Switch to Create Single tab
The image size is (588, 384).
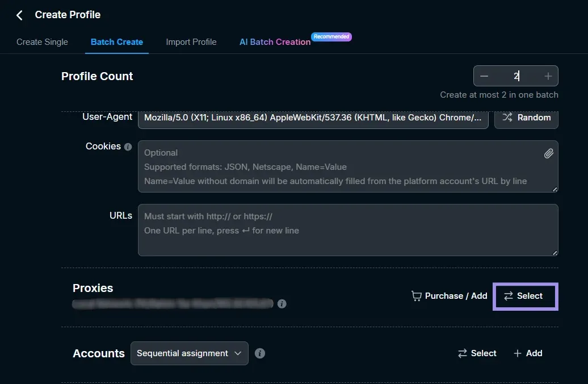[x=42, y=42]
